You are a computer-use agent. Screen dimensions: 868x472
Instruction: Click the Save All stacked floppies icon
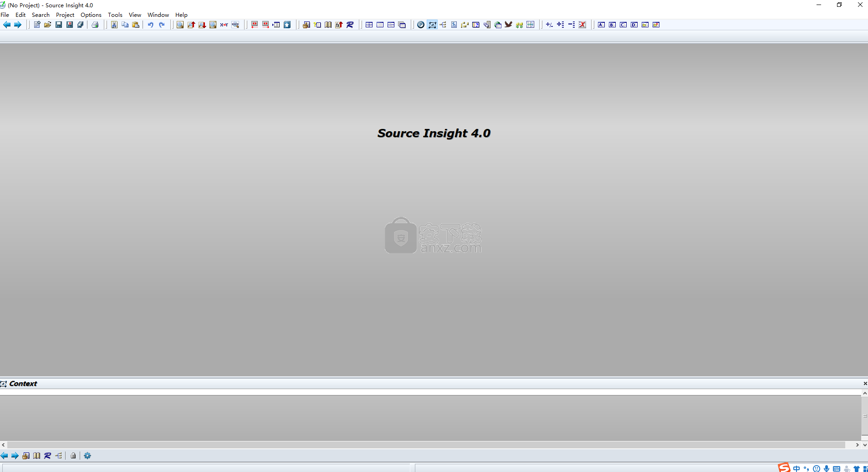pos(81,25)
